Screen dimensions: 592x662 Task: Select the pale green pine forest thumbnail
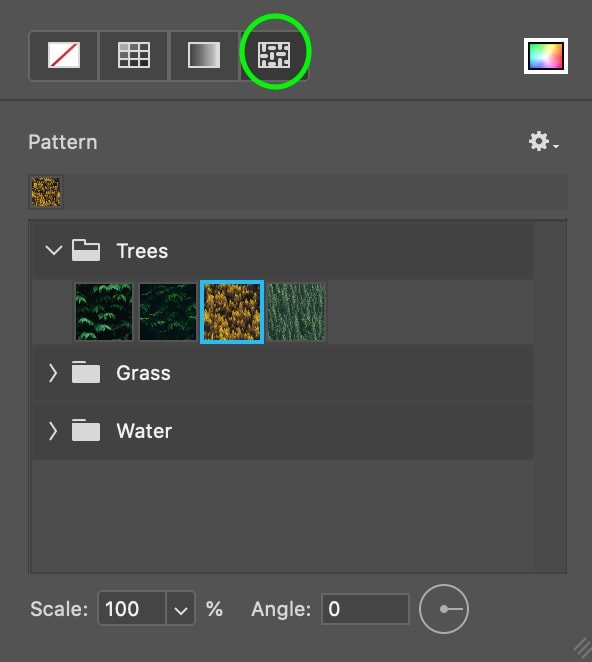pyautogui.click(x=296, y=312)
